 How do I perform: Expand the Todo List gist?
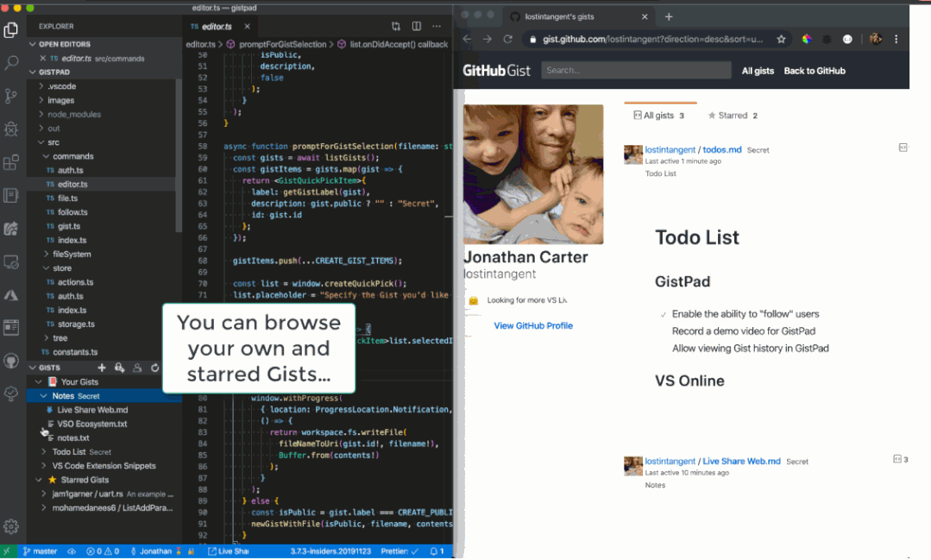tap(68, 451)
